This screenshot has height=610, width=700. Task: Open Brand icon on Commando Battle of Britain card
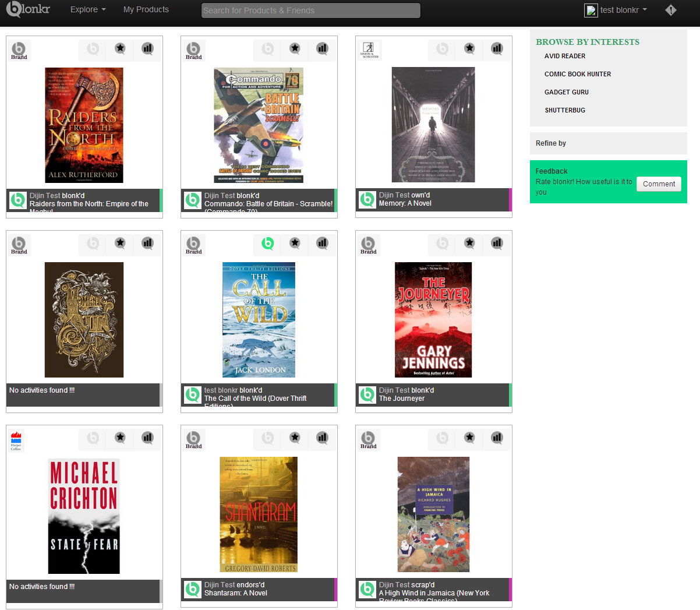point(194,50)
